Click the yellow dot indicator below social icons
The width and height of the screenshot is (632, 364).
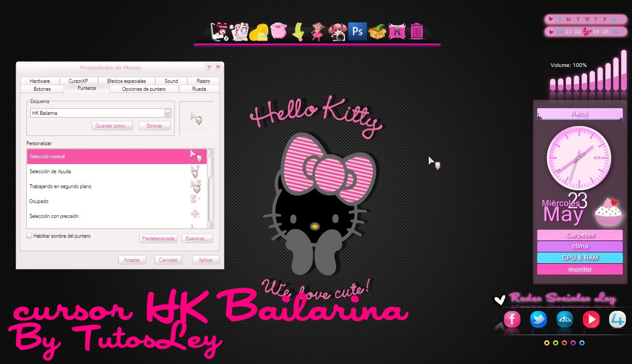click(x=547, y=343)
